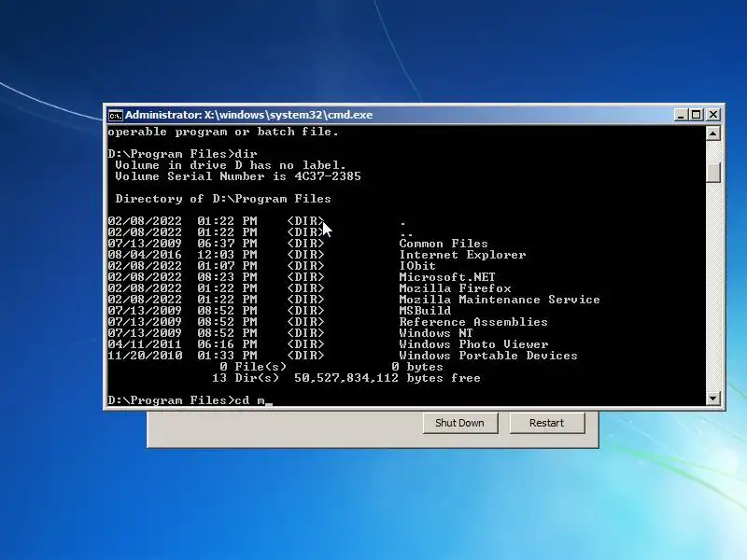Click the Shut Down button
This screenshot has height=560, width=747.
click(x=459, y=423)
